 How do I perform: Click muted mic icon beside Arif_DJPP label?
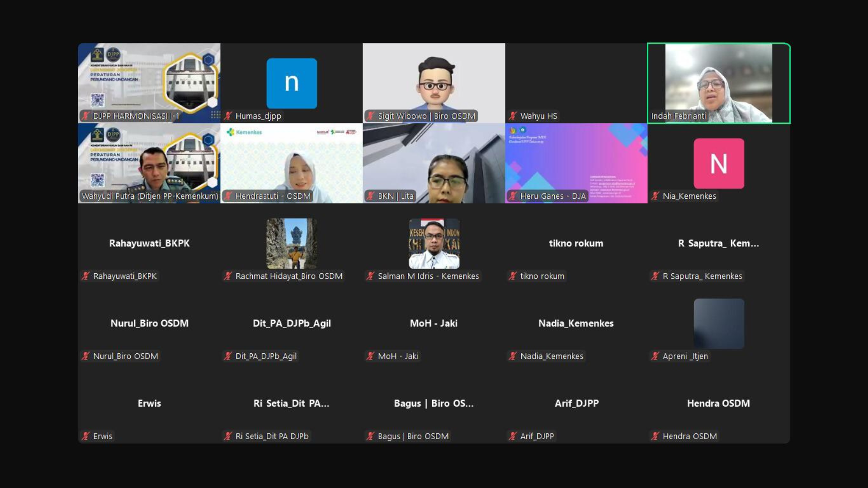[x=513, y=436]
